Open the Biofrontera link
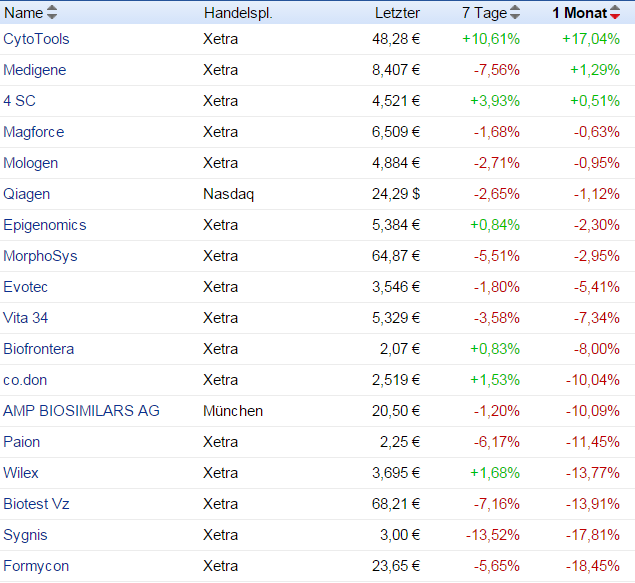Viewport: 635px width, 583px height. [x=38, y=349]
